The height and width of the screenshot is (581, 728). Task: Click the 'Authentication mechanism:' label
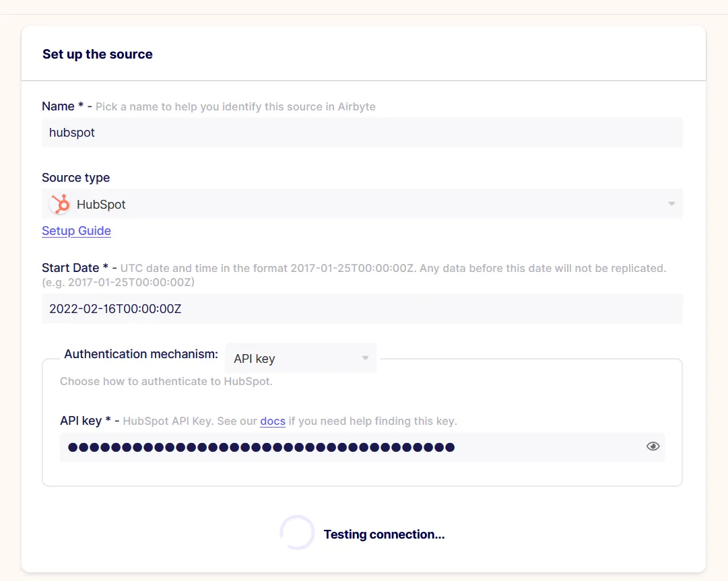[x=141, y=354]
